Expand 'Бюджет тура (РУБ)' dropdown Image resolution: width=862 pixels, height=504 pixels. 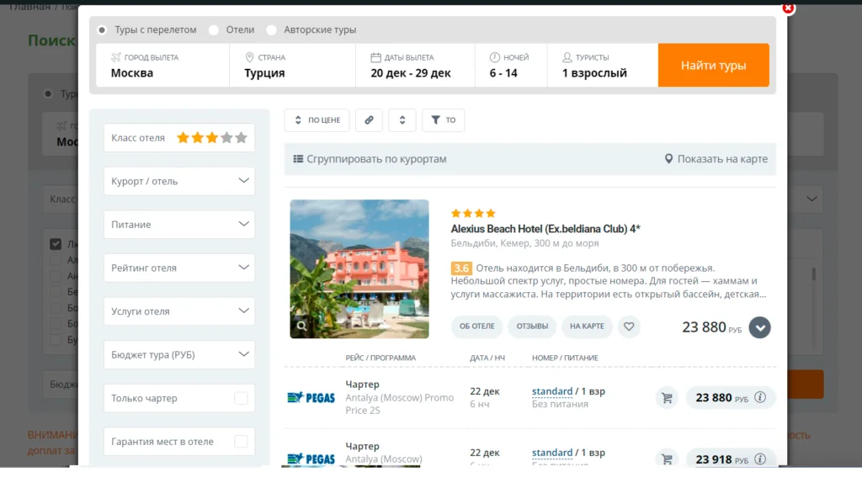pyautogui.click(x=179, y=355)
